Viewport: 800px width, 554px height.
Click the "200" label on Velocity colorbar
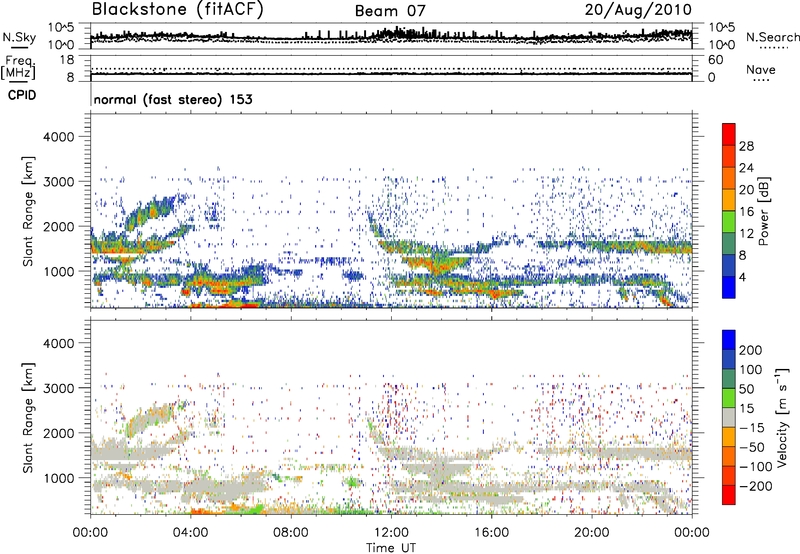click(x=751, y=350)
